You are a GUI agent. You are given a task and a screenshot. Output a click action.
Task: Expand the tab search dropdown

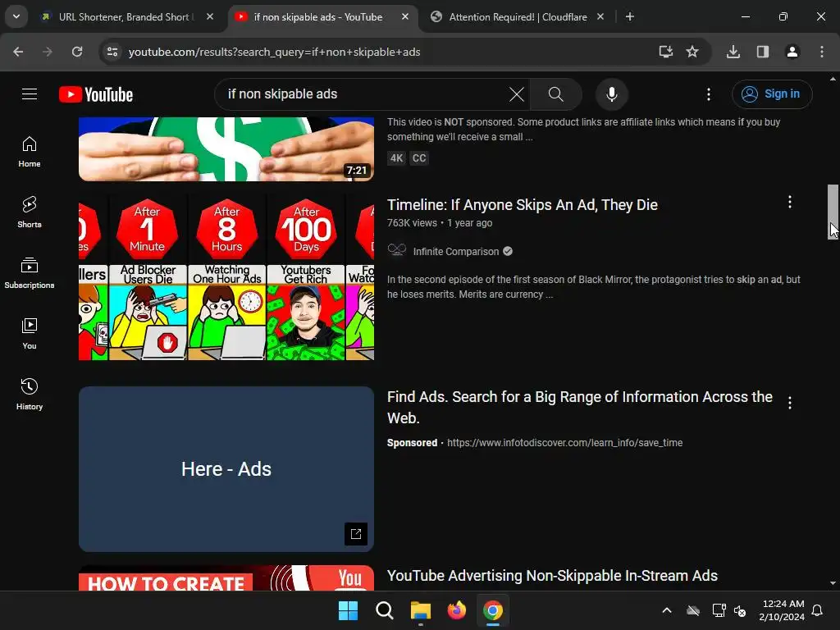(16, 16)
